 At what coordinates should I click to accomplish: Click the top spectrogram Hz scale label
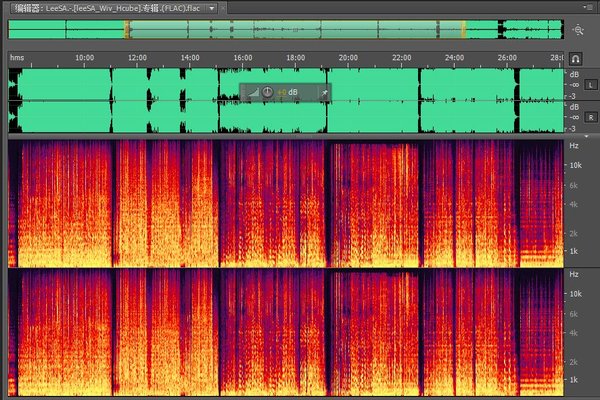coord(574,145)
